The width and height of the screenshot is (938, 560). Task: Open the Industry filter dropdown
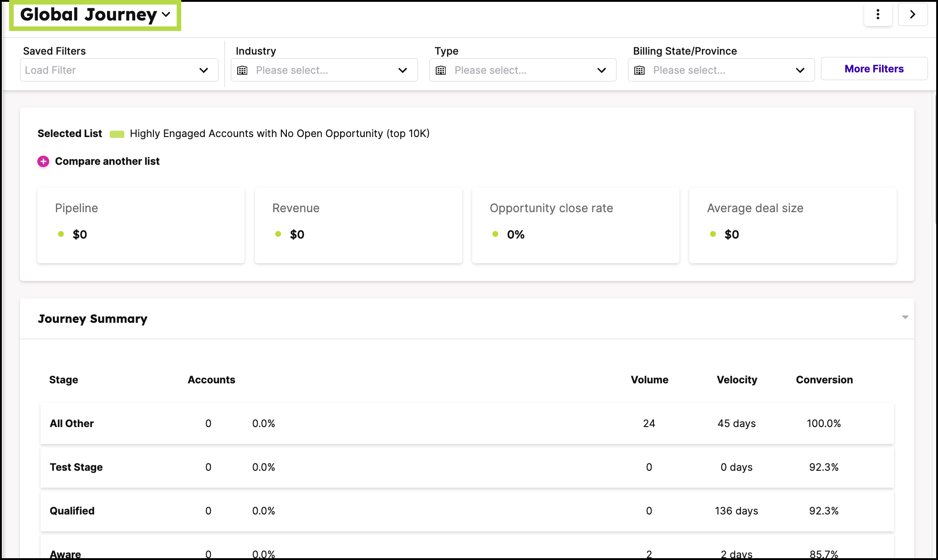[x=324, y=70]
